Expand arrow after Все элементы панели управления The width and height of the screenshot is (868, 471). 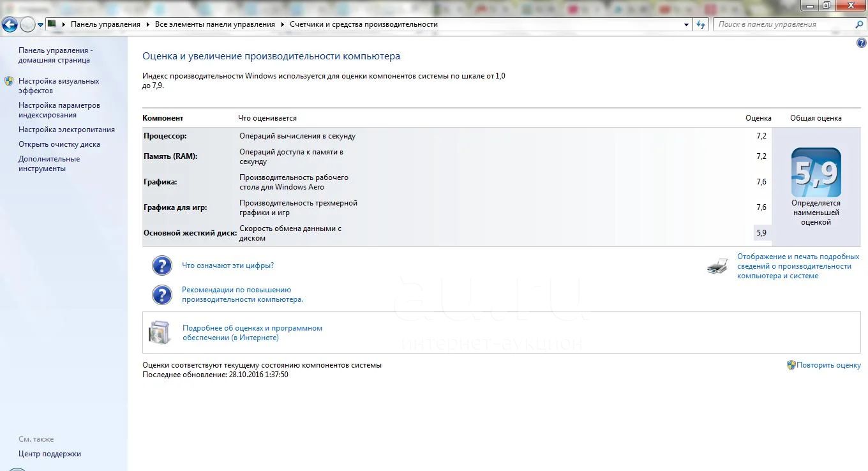282,24
